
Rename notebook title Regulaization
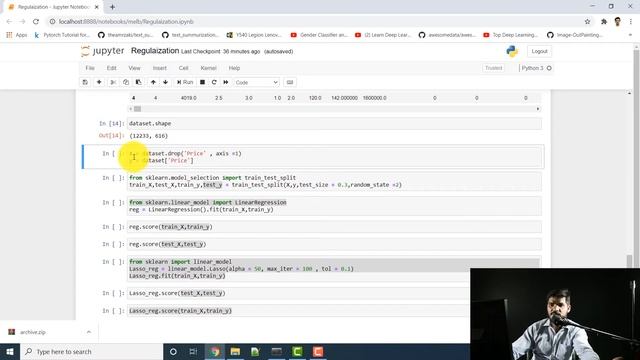pos(155,51)
